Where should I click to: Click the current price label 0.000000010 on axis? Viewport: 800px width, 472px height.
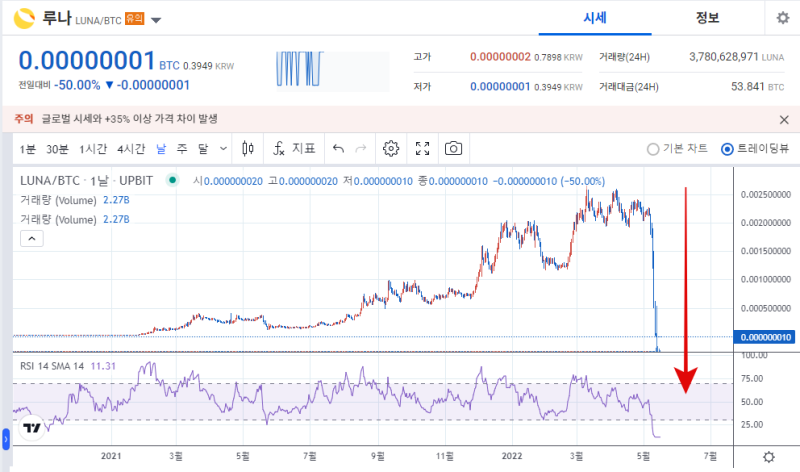(764, 337)
